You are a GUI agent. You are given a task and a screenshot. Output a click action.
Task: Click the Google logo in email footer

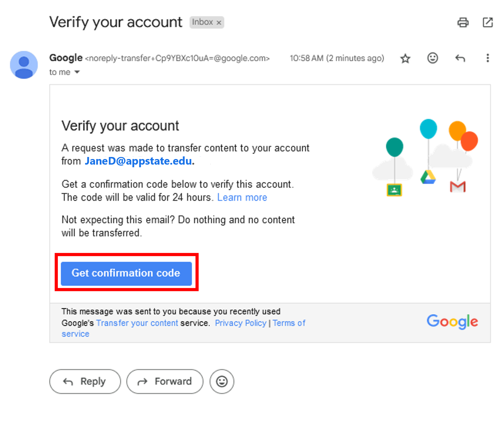[x=452, y=322]
